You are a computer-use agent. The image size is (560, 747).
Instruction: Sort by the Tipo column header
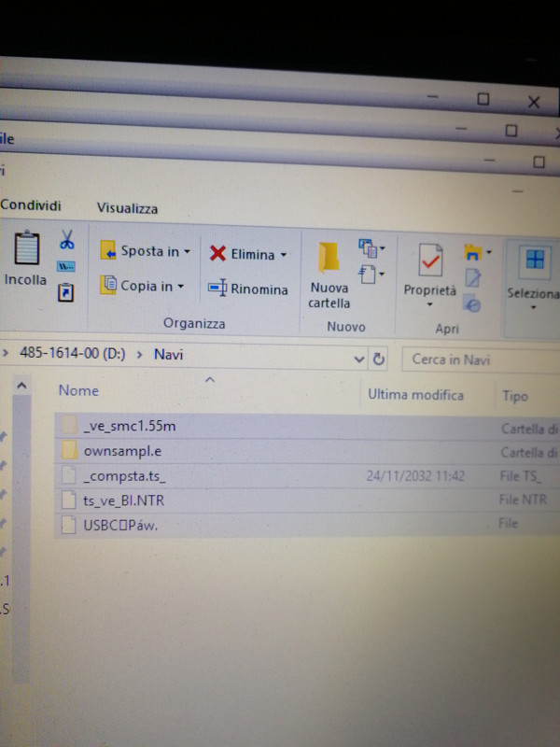click(x=515, y=396)
